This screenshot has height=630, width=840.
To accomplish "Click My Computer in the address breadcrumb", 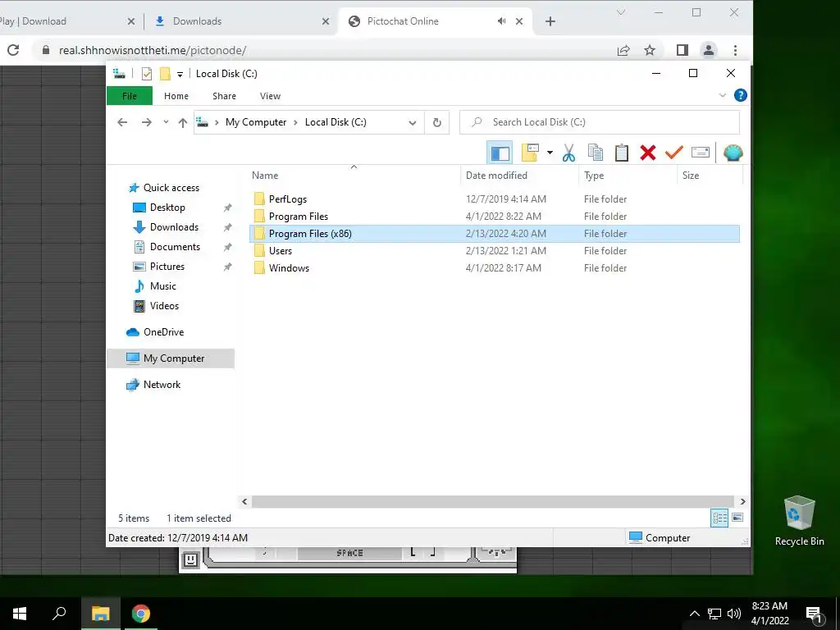I will point(256,122).
